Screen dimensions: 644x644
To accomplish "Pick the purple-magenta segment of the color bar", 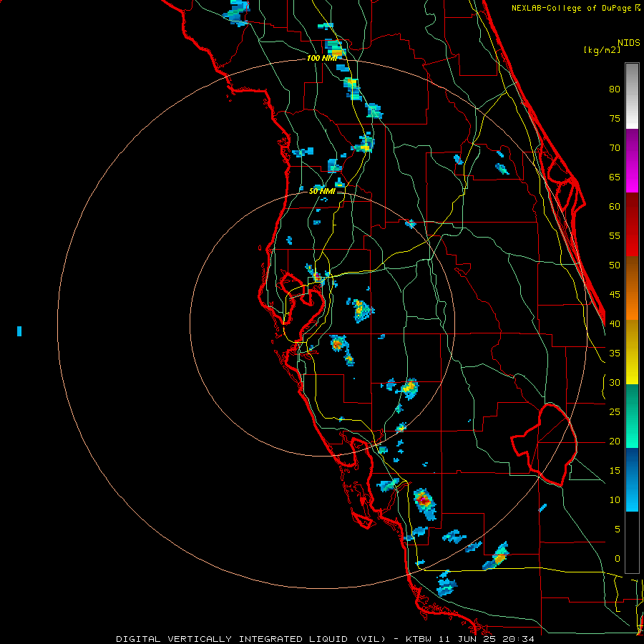I will [x=632, y=160].
